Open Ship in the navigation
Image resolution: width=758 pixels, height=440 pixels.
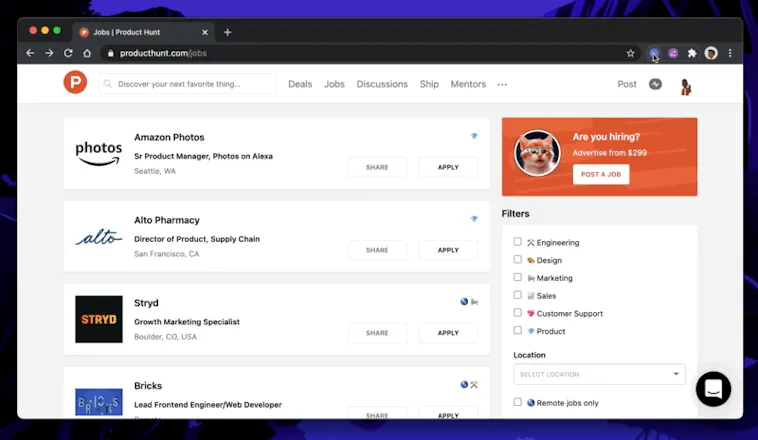429,84
